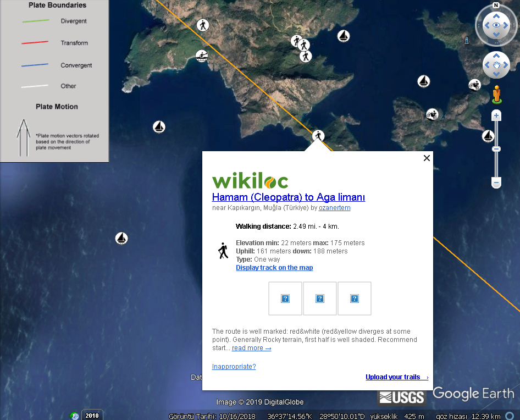The image size is (520, 420).
Task: Select the motorbike marker on the eastern island
Action: pos(432,114)
